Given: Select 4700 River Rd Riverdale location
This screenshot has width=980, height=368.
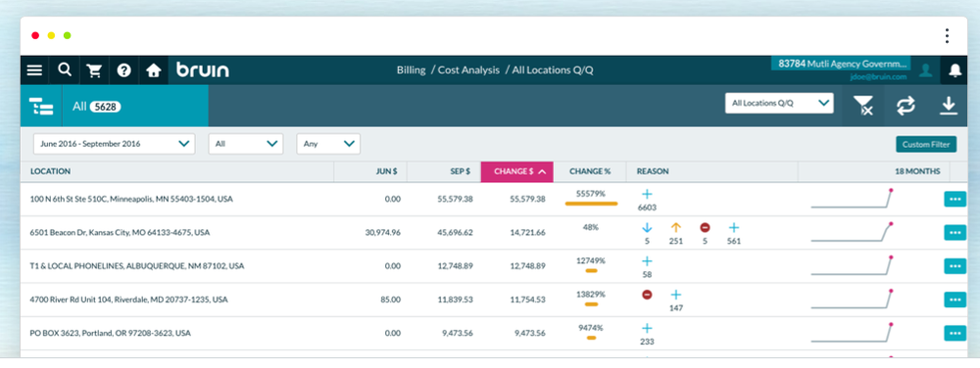Looking at the screenshot, I should [x=128, y=300].
